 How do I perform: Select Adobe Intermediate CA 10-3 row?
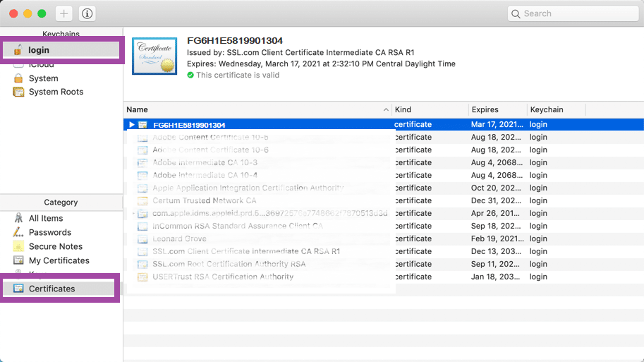coord(384,163)
